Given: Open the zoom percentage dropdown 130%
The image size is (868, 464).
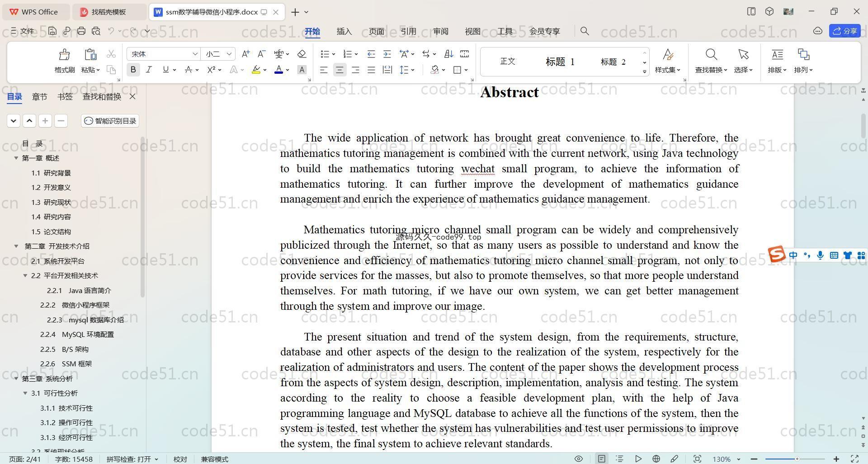Looking at the screenshot, I should 739,459.
